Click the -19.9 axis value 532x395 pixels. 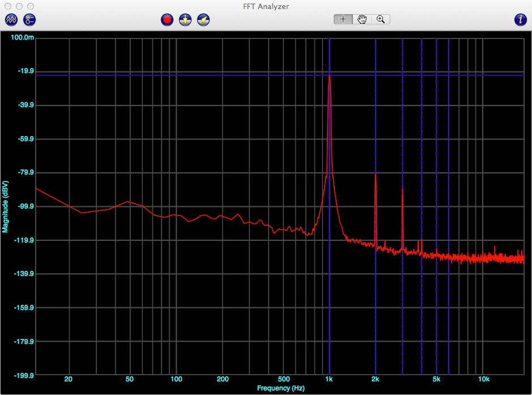tap(26, 71)
